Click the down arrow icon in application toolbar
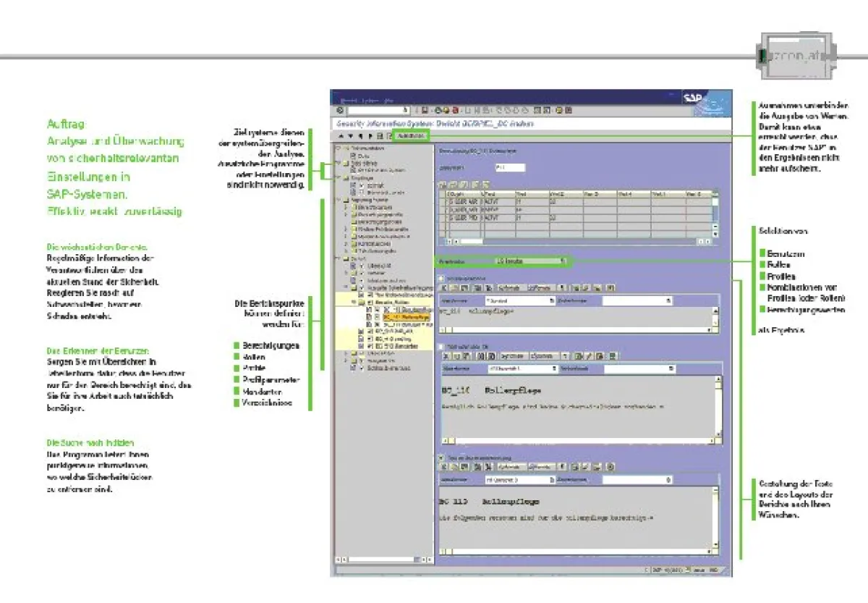 (x=350, y=135)
